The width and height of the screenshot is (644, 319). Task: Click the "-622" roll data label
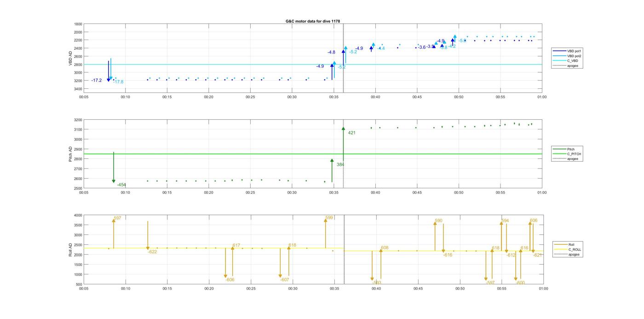152,252
